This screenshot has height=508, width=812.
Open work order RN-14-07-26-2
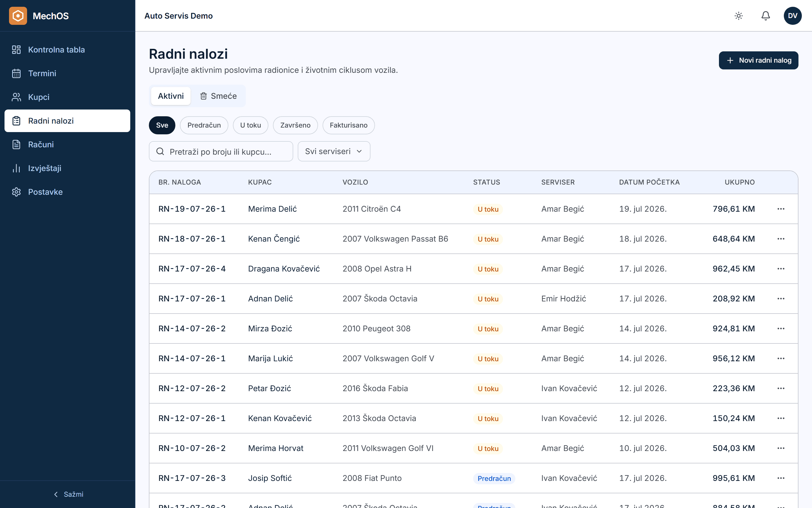[192, 329]
